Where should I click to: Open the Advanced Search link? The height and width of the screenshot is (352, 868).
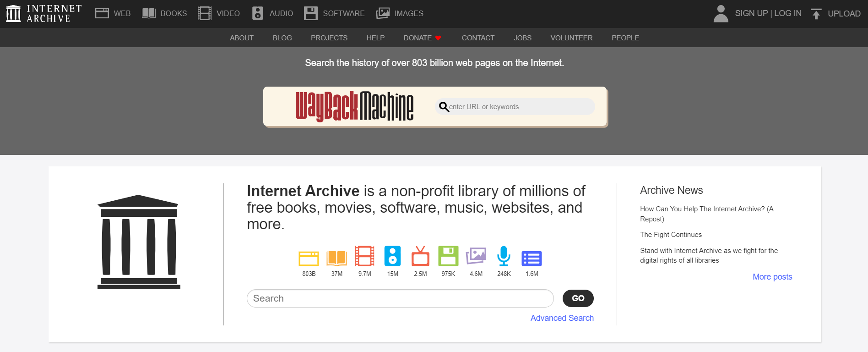(562, 318)
